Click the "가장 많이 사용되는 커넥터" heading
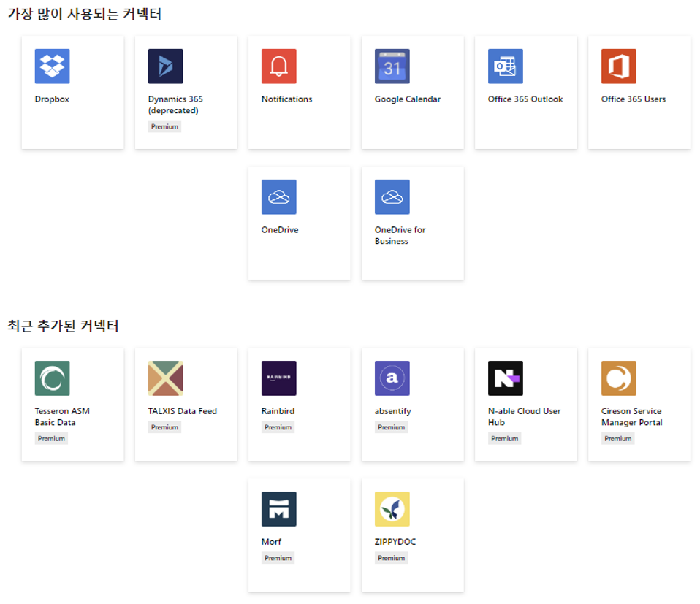The width and height of the screenshot is (700, 604). tap(84, 14)
